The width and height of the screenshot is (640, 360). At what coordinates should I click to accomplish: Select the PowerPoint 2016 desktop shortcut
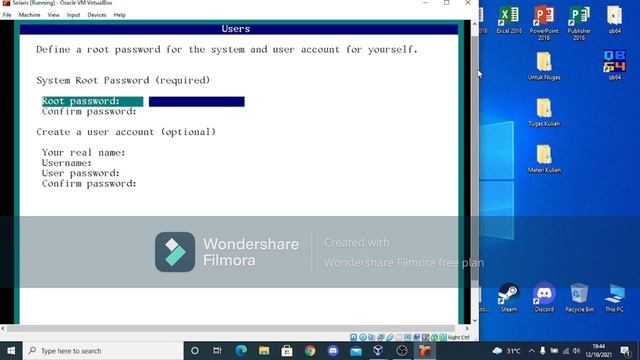(544, 23)
